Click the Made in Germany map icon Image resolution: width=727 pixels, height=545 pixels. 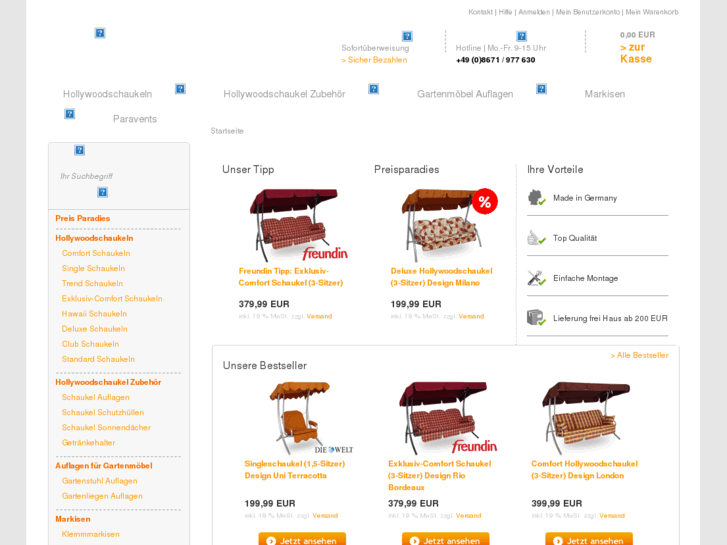(x=536, y=198)
